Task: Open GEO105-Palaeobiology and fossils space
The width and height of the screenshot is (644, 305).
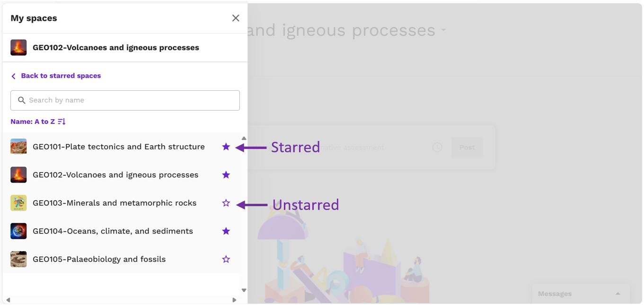Action: tap(99, 259)
